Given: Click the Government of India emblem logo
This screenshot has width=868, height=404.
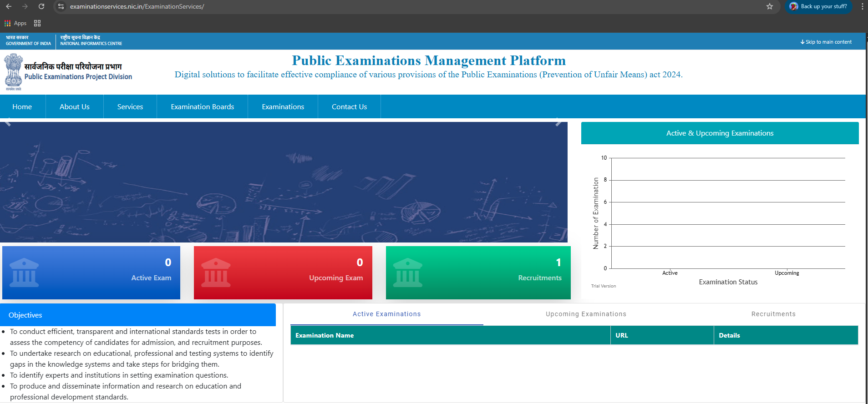Looking at the screenshot, I should [x=13, y=72].
